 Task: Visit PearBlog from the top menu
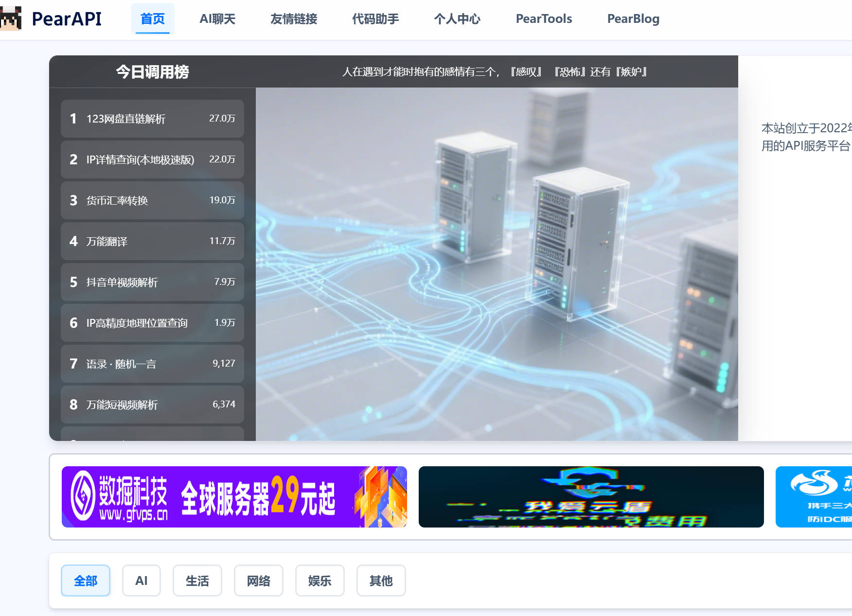click(633, 19)
